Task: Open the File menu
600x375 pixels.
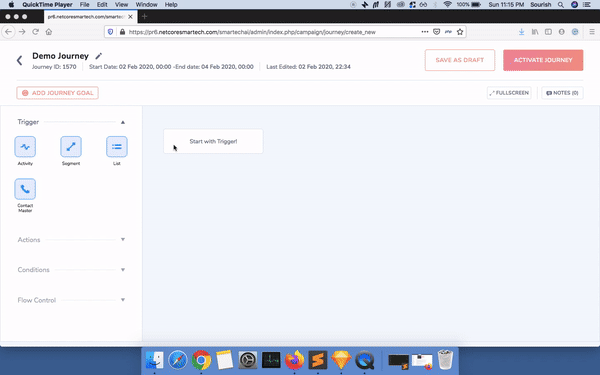Action: click(85, 5)
